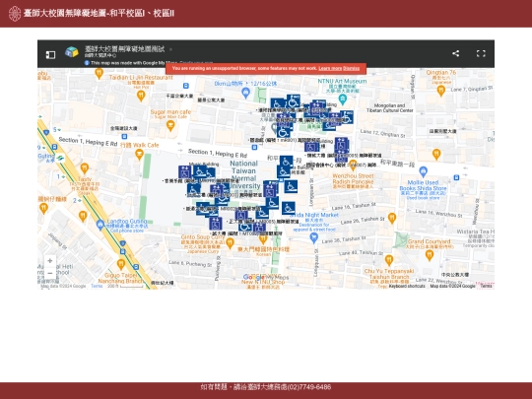
Task: Click the 0km山物所 shopping pin
Action: [x=246, y=93]
